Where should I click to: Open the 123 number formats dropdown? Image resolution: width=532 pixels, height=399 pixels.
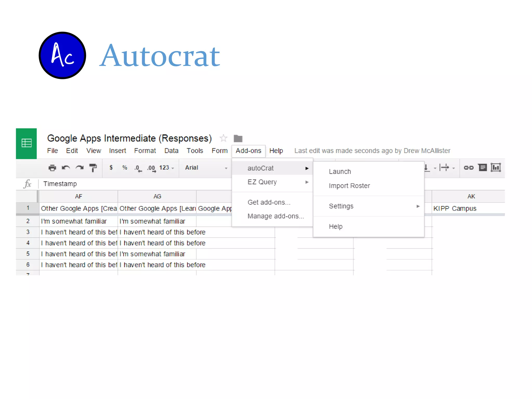point(167,168)
